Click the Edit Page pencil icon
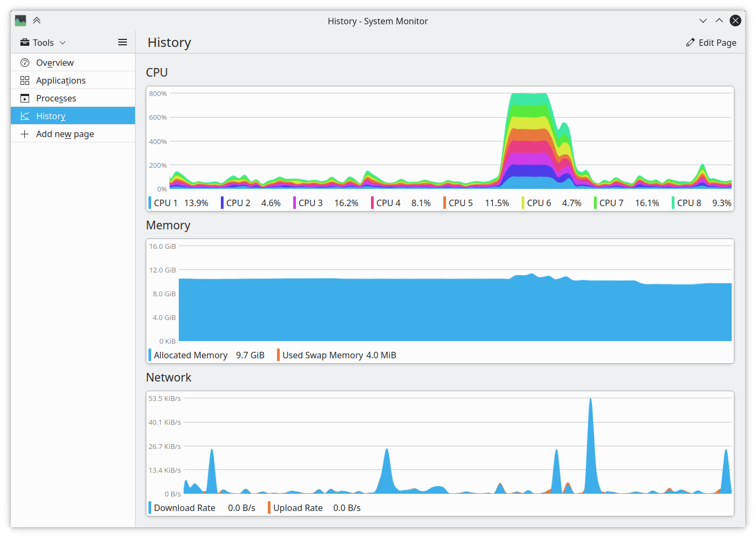 coord(690,42)
